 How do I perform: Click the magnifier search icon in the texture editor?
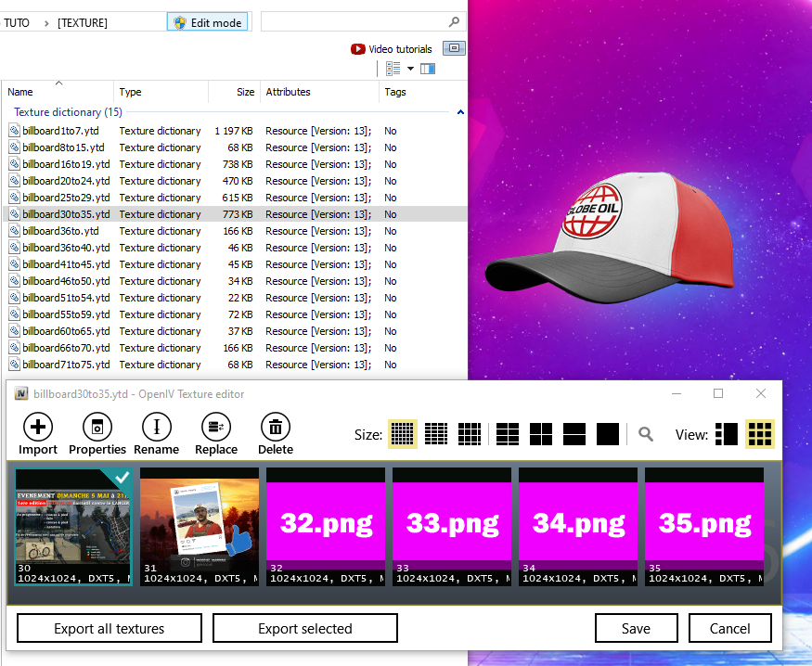click(x=646, y=434)
